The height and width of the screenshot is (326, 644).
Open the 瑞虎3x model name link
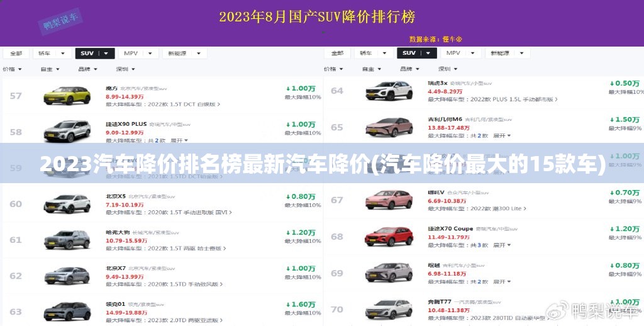pyautogui.click(x=438, y=83)
